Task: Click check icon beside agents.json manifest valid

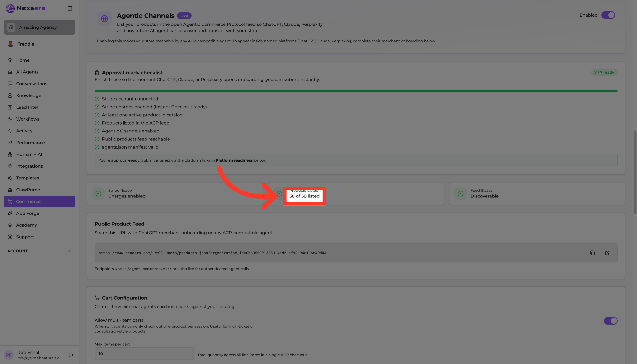Action: (x=97, y=147)
